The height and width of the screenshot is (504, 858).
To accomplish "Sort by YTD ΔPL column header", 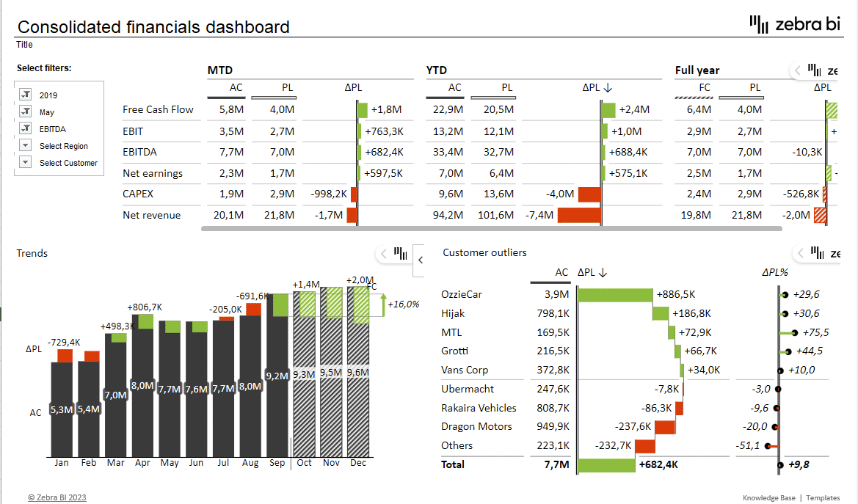I will [597, 87].
